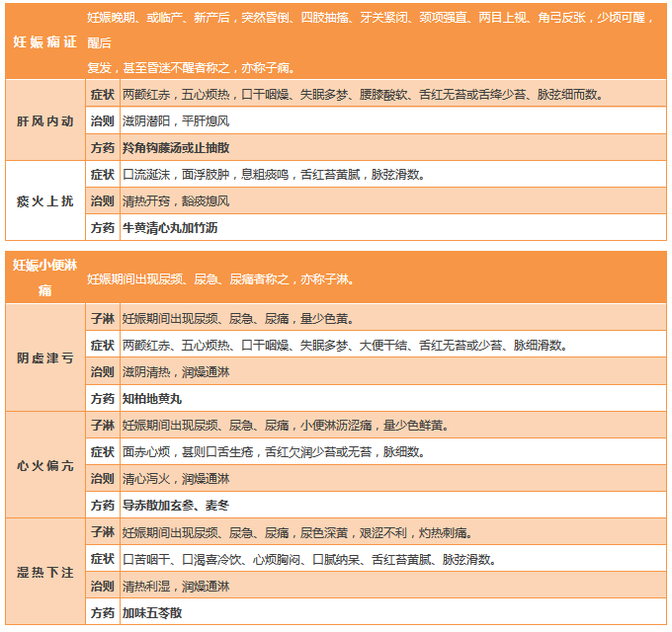Click the 牛黄清心丸加竹沥 prescription text
Screen dimensions: 672x632
click(170, 227)
